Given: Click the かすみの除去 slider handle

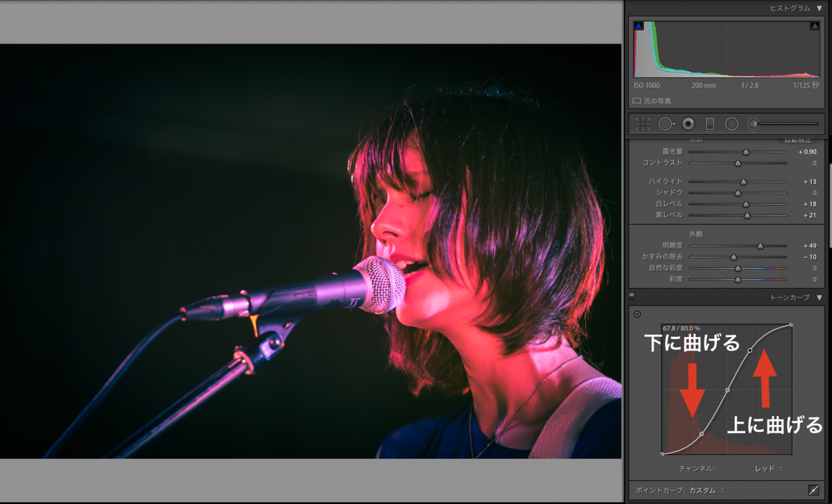Looking at the screenshot, I should tap(734, 257).
